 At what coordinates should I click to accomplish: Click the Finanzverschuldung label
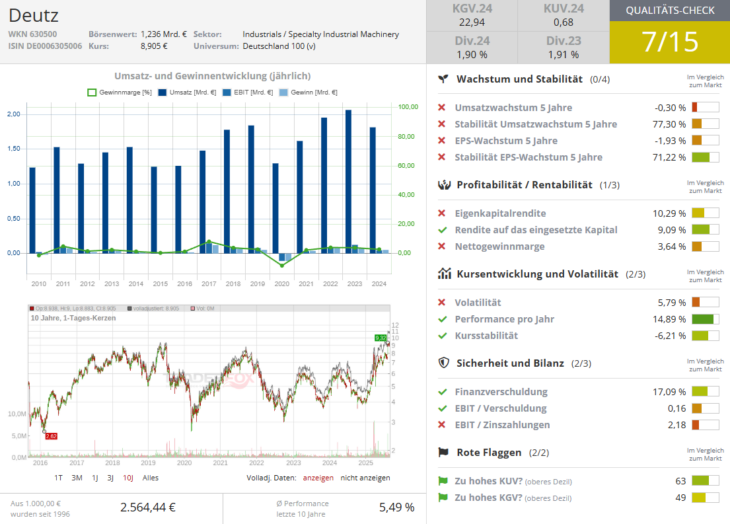[x=501, y=392]
